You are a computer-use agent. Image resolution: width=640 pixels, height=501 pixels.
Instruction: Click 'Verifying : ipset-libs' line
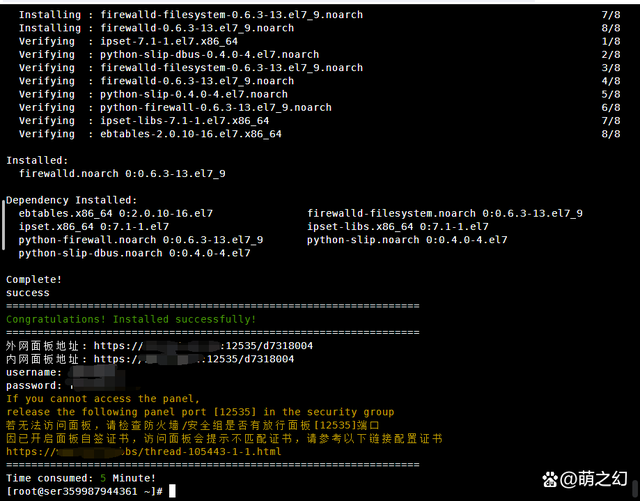pyautogui.click(x=144, y=121)
